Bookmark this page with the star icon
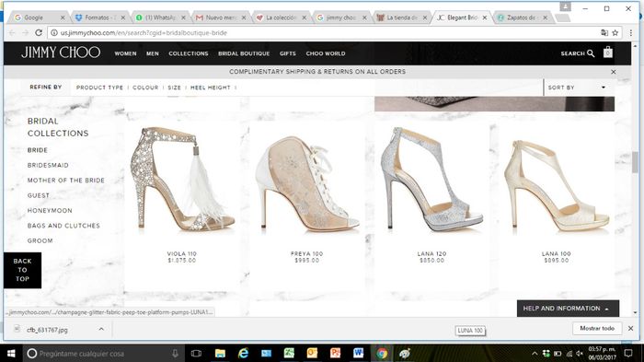This screenshot has height=362, width=644. click(x=615, y=33)
